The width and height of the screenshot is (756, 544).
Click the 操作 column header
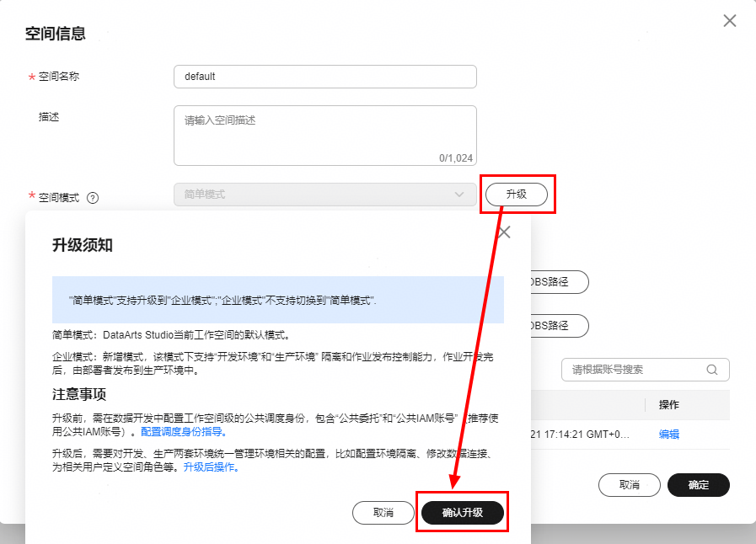(668, 405)
